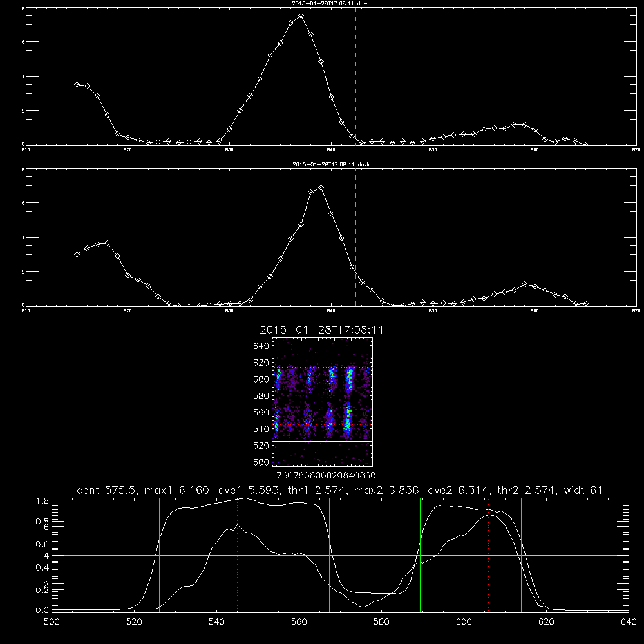Click the 540 label on bottom plot x-axis
Viewport: 644px width, 644px height.
(x=216, y=622)
